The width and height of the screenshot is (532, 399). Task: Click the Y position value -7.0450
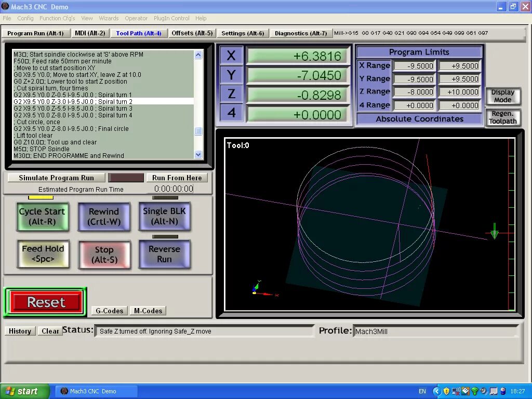pos(298,75)
